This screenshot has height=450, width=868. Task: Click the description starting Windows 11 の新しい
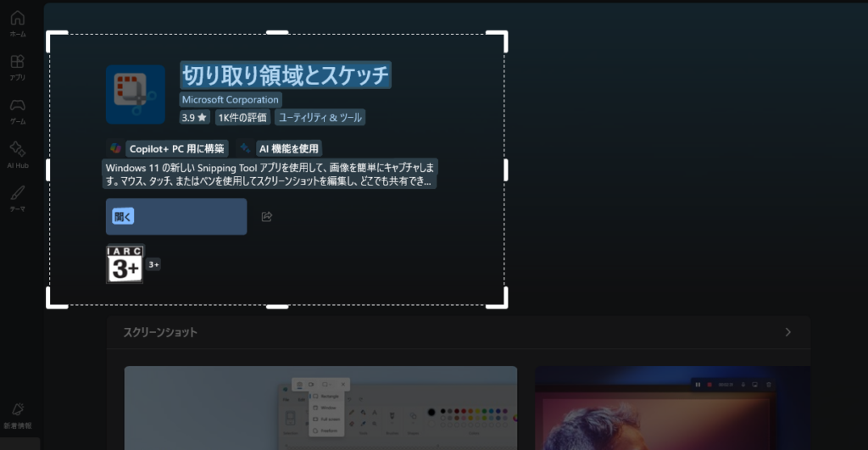click(270, 175)
